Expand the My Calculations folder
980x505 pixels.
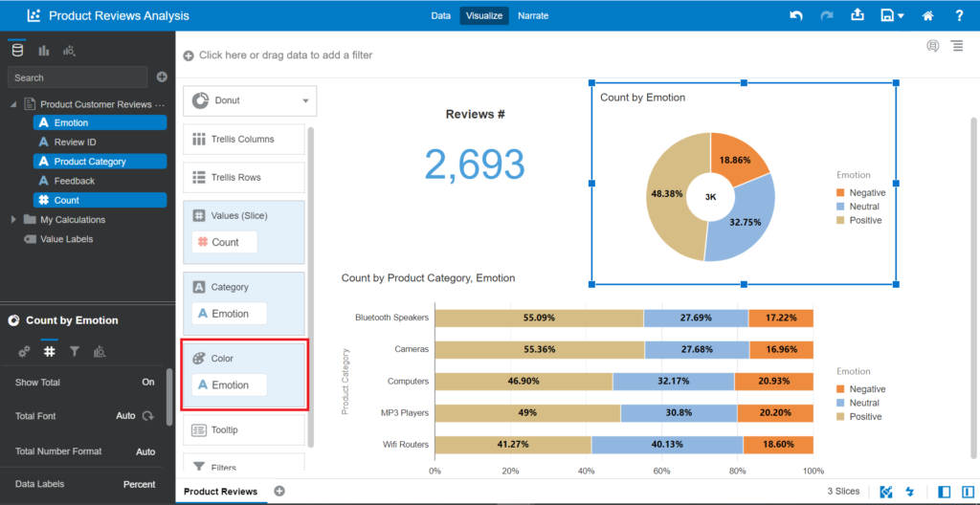(x=13, y=219)
